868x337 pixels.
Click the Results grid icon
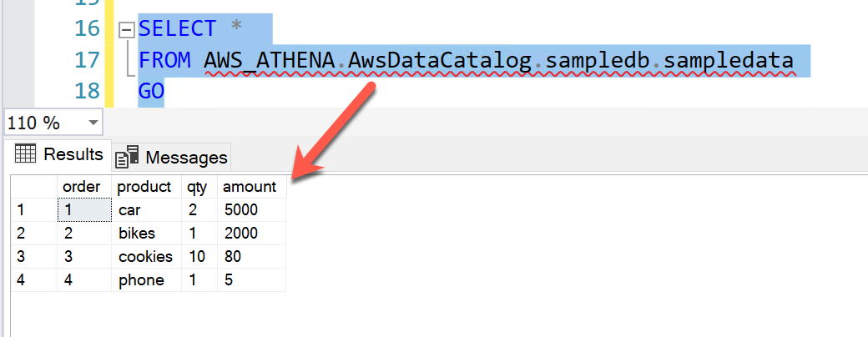(25, 154)
